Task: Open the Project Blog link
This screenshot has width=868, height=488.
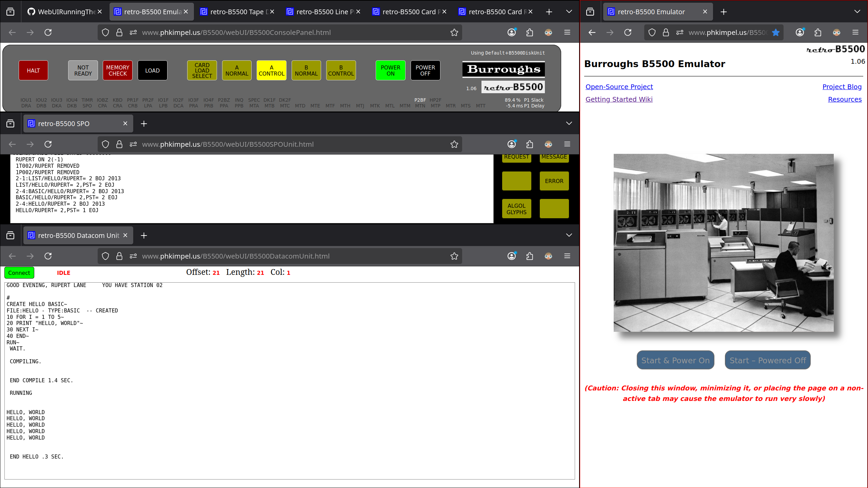Action: 842,87
